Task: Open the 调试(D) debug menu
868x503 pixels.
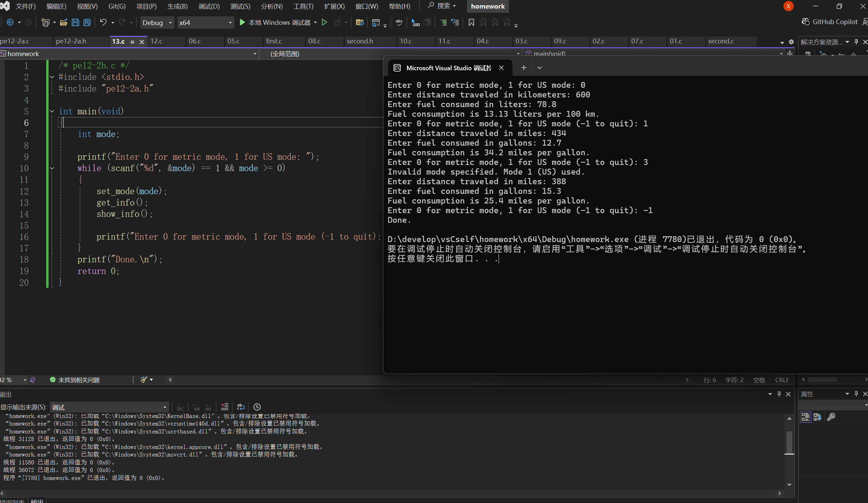Action: 208,6
